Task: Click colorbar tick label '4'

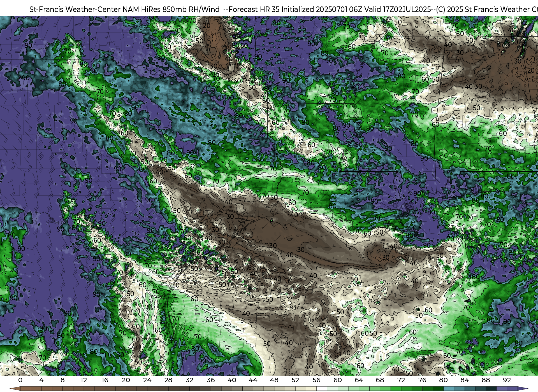Action: 41,380
